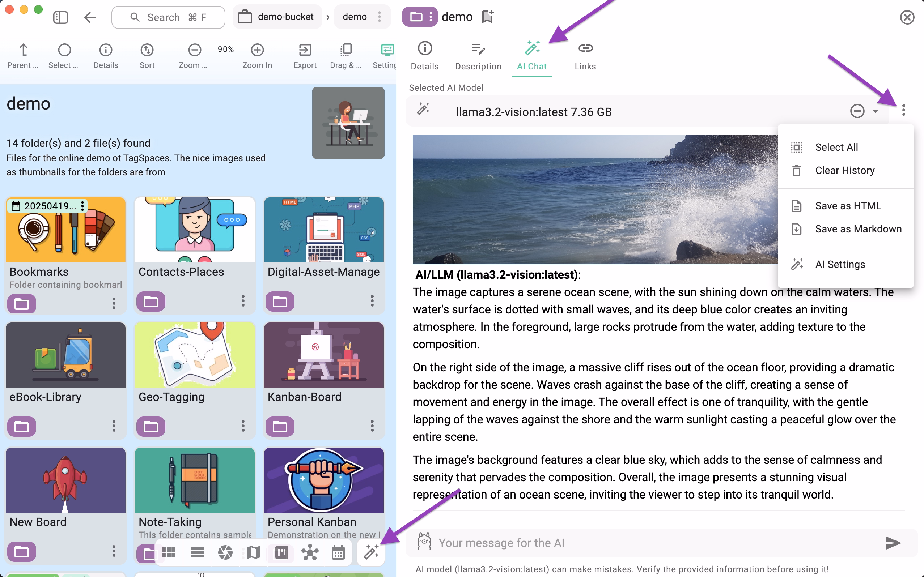Switch to the Description tab
This screenshot has height=577, width=924.
click(x=478, y=56)
